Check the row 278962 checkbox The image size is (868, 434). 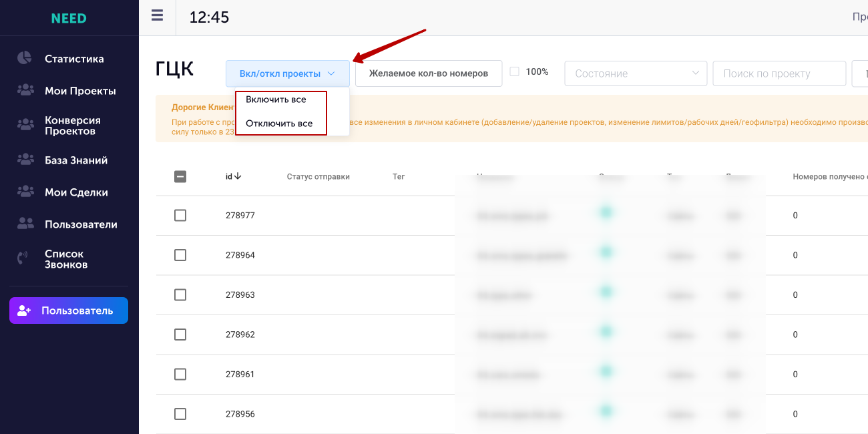click(x=180, y=335)
